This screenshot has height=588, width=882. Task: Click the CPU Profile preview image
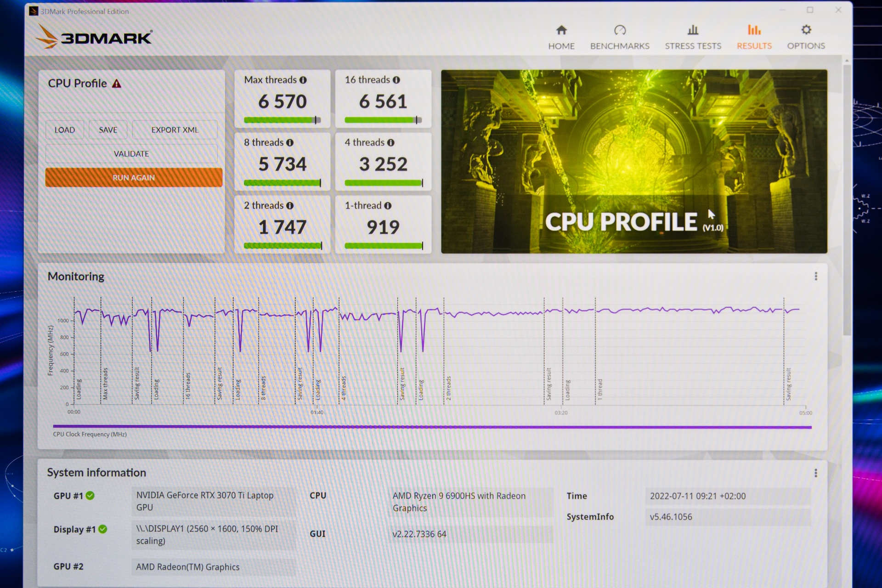(634, 161)
